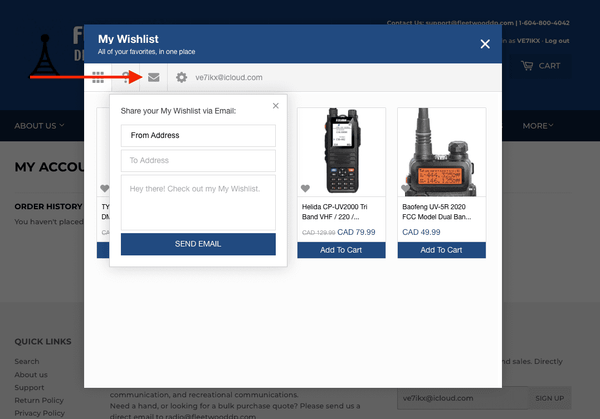Click the newsletter Sign Up button
The height and width of the screenshot is (419, 600).
pyautogui.click(x=549, y=398)
